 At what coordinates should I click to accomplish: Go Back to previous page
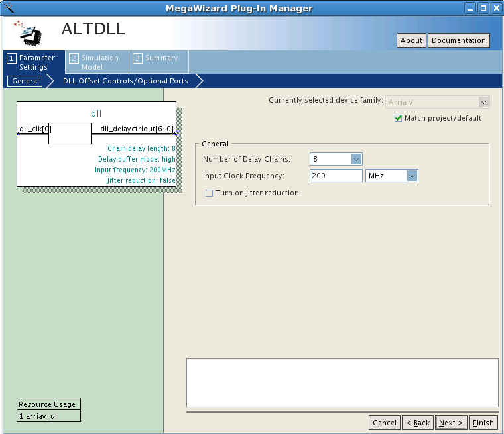pos(418,423)
